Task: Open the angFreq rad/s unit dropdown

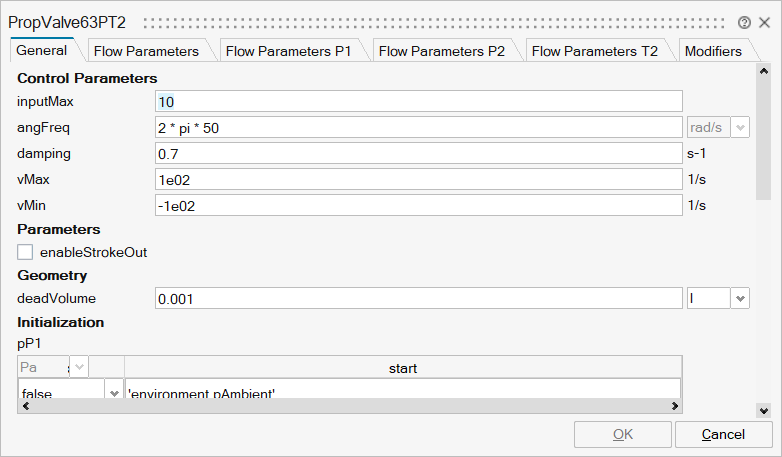Action: tap(740, 127)
